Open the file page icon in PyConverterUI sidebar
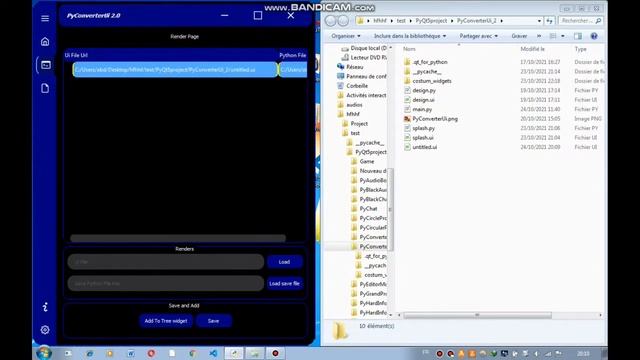640x360 pixels. coord(45,88)
